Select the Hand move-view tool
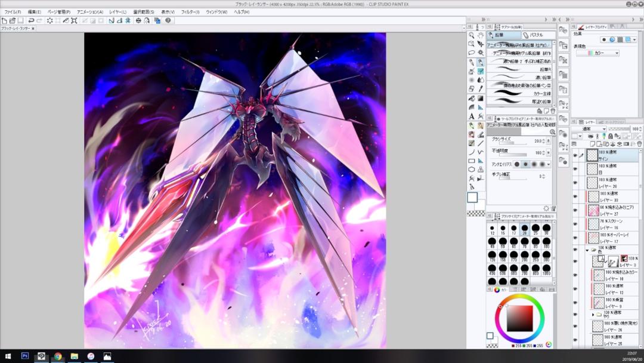 click(481, 35)
